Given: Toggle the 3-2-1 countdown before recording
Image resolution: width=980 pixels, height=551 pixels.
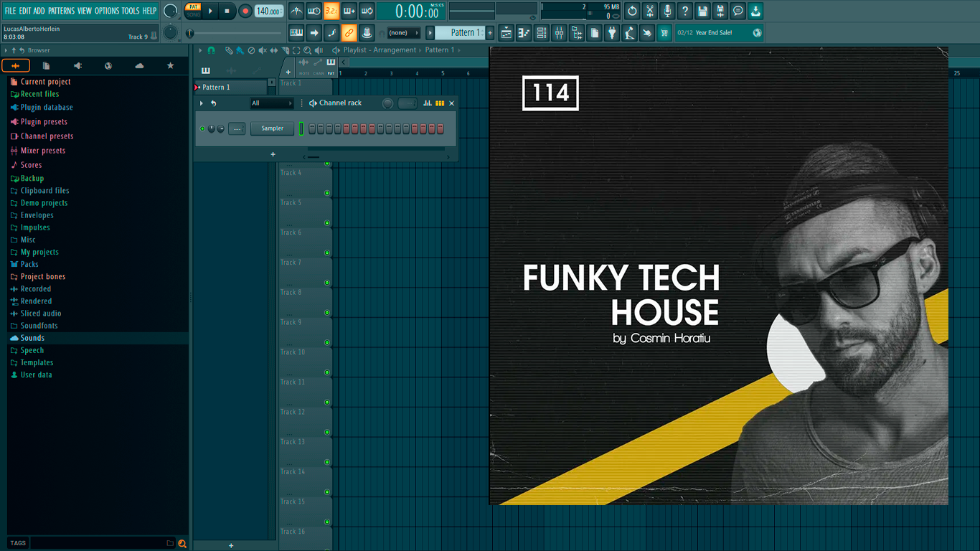Looking at the screenshot, I should [331, 11].
